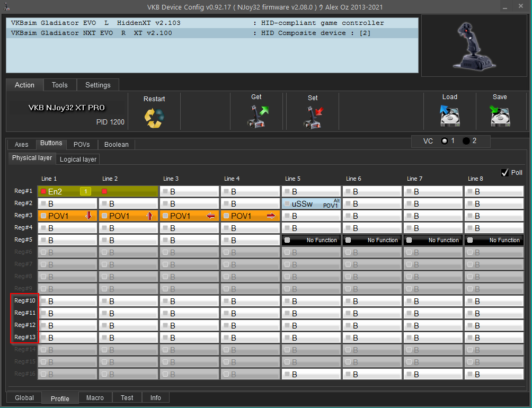Image resolution: width=532 pixels, height=408 pixels.
Task: Open the Settings tab
Action: [98, 85]
